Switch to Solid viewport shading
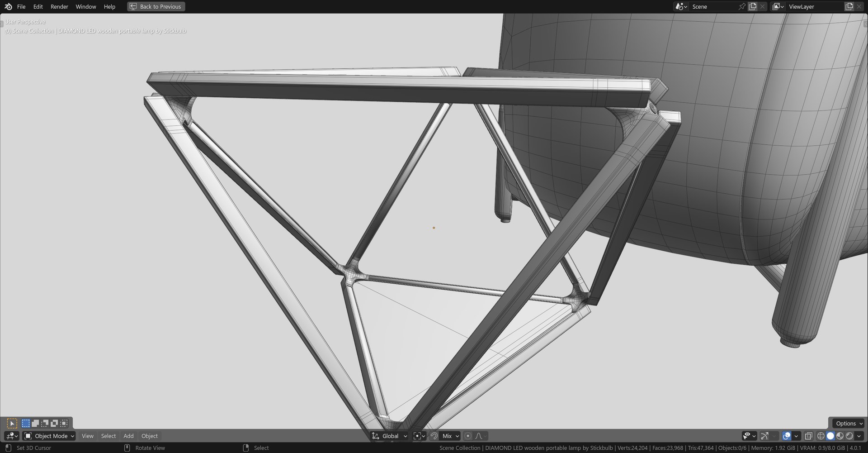Image resolution: width=868 pixels, height=453 pixels. [830, 436]
